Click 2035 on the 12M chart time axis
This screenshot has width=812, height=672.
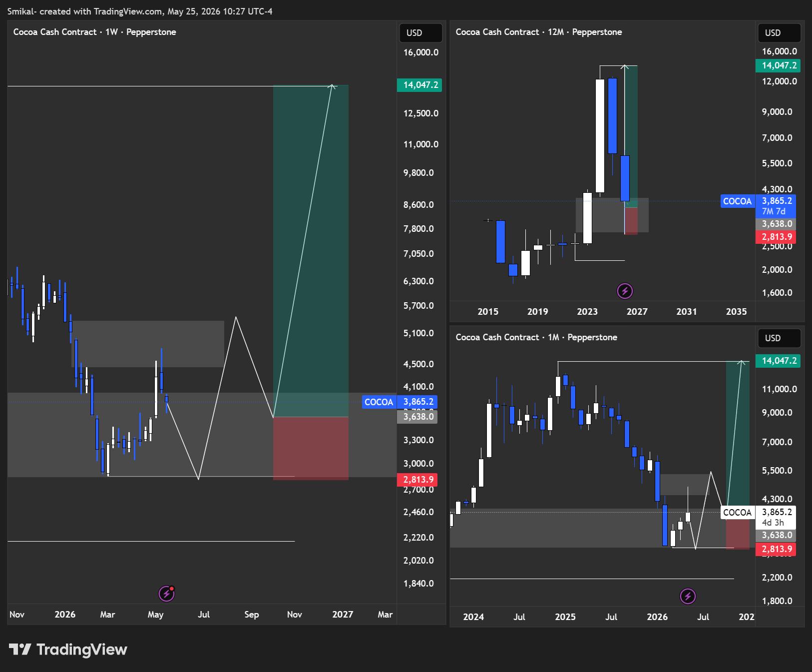tap(736, 312)
